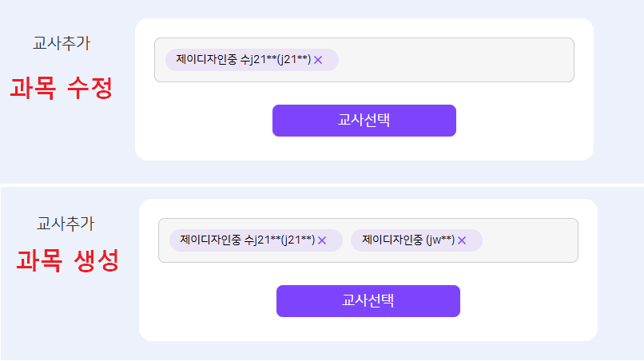Screen dimensions: 644x361
Task: Click empty space right of the jw** chip
Action: 527,240
